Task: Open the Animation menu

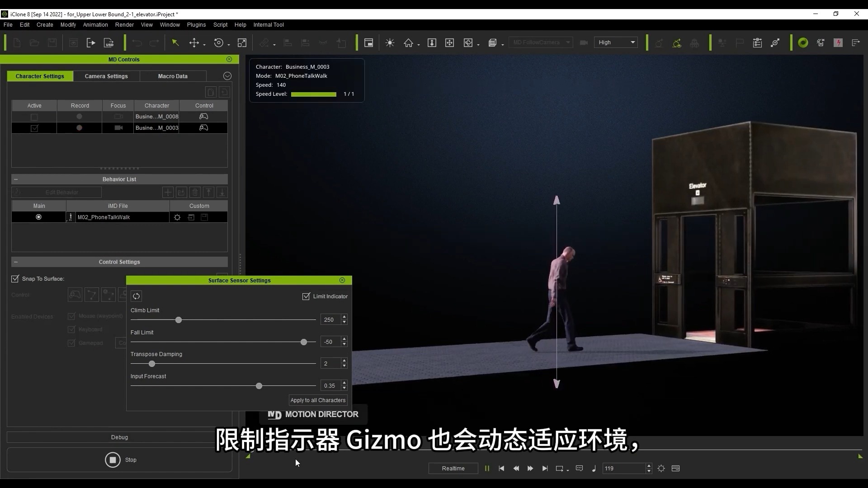Action: [95, 25]
